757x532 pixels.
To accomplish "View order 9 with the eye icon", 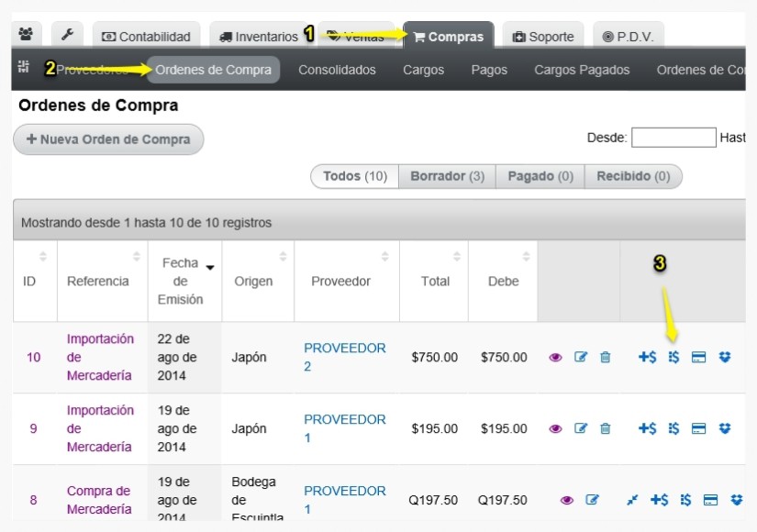I will point(555,428).
